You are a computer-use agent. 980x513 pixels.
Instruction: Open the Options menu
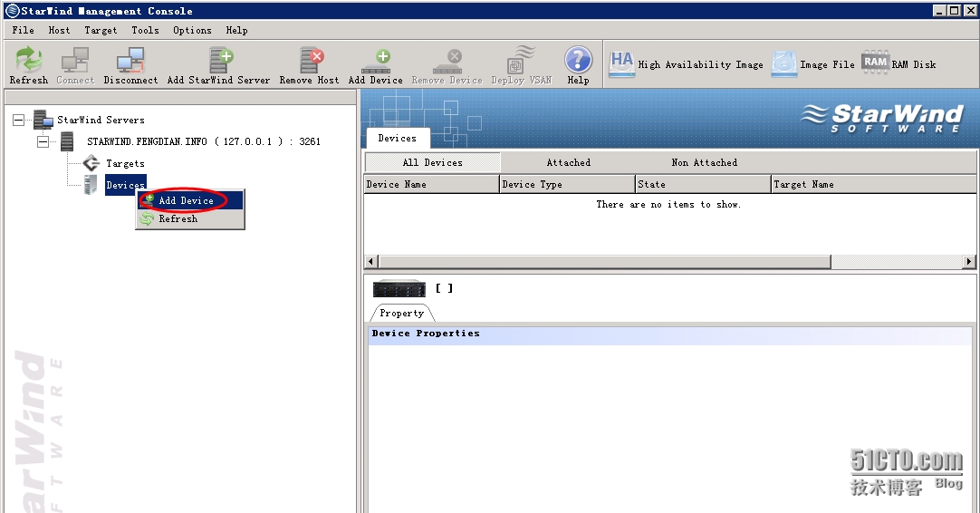pyautogui.click(x=192, y=30)
